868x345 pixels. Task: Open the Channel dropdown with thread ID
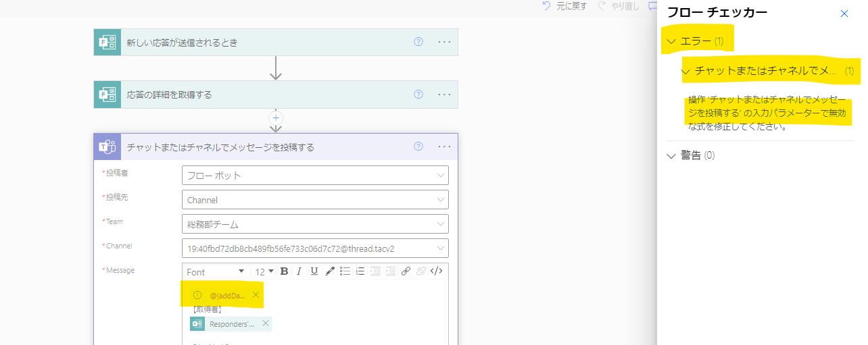[315, 248]
